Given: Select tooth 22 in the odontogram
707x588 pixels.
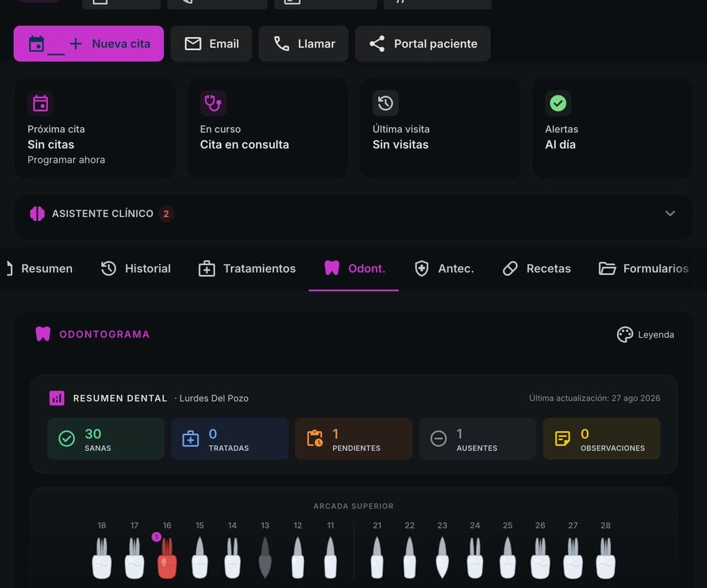Looking at the screenshot, I should coord(409,558).
